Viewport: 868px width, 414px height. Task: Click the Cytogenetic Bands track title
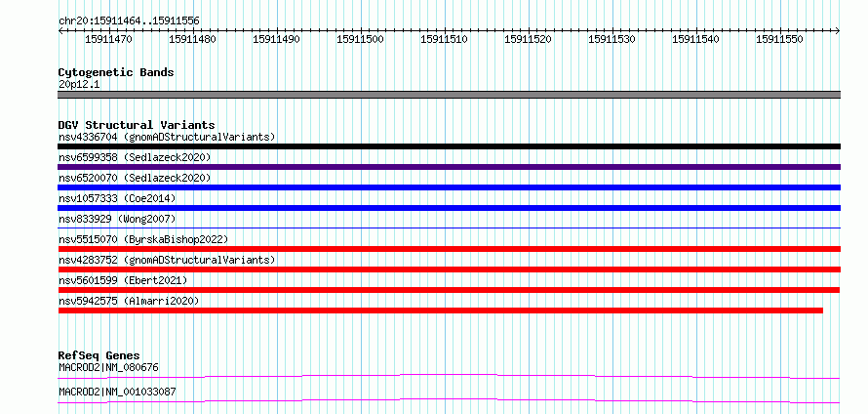(116, 72)
